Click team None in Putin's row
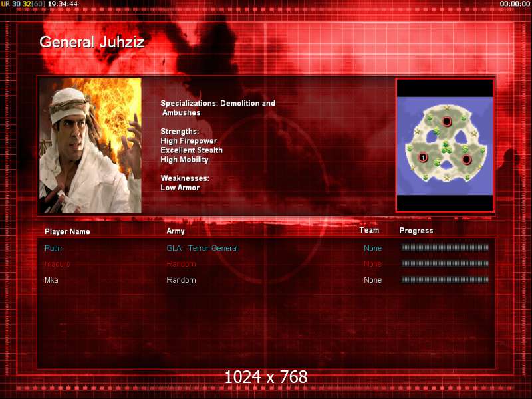 372,248
